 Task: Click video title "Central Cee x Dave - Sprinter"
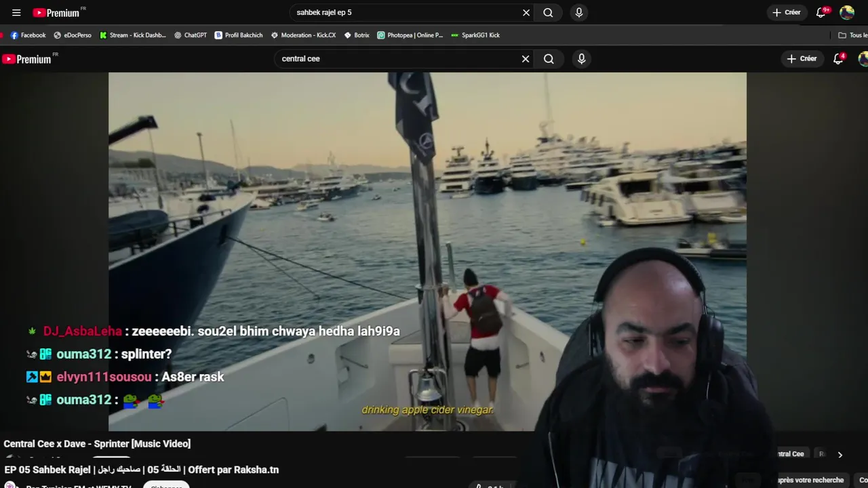97,443
